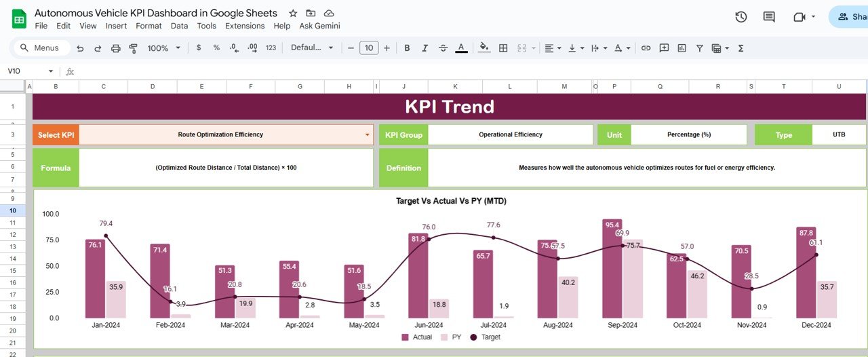Viewport: 868px width, 357px height.
Task: Click Ask Gemini in menu bar
Action: pyautogui.click(x=319, y=26)
